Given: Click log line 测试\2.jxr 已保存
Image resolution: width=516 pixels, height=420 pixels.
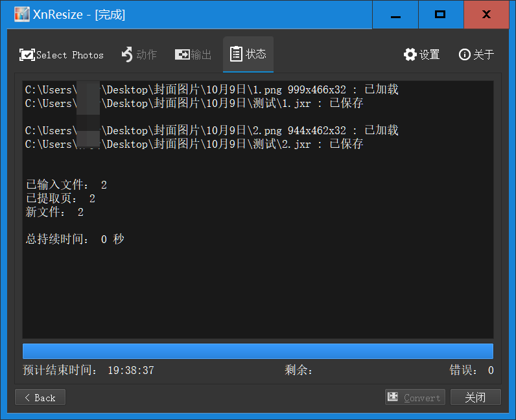Looking at the screenshot, I should point(194,144).
